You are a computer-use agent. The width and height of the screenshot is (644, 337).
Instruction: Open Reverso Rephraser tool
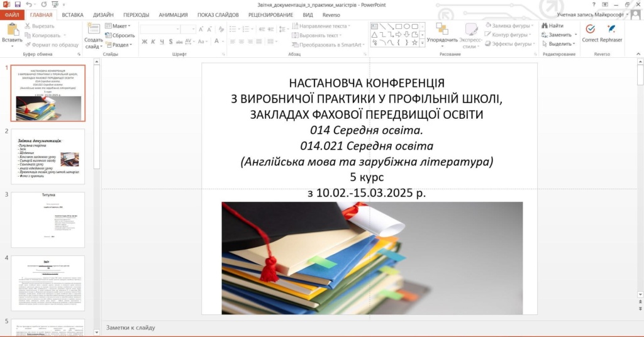click(x=611, y=33)
